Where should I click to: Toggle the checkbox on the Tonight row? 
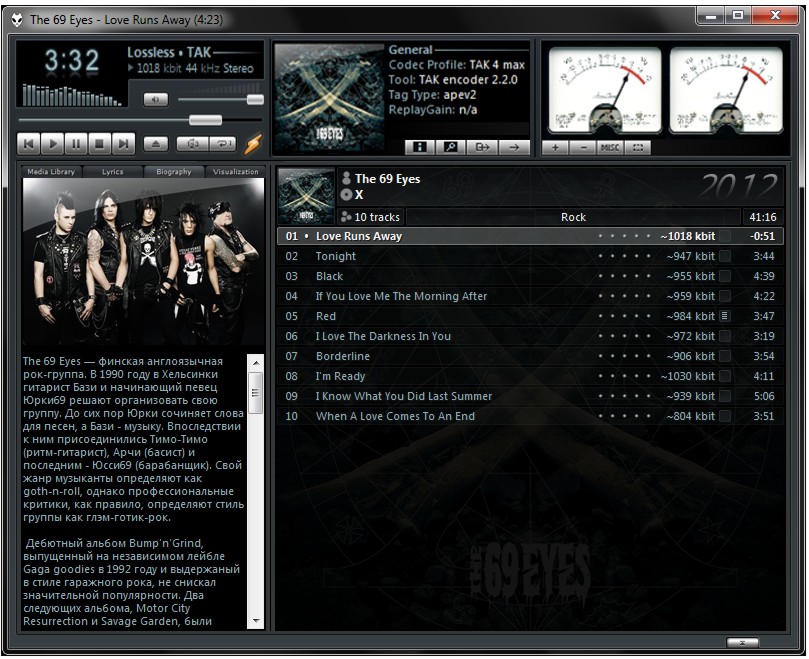click(x=725, y=256)
